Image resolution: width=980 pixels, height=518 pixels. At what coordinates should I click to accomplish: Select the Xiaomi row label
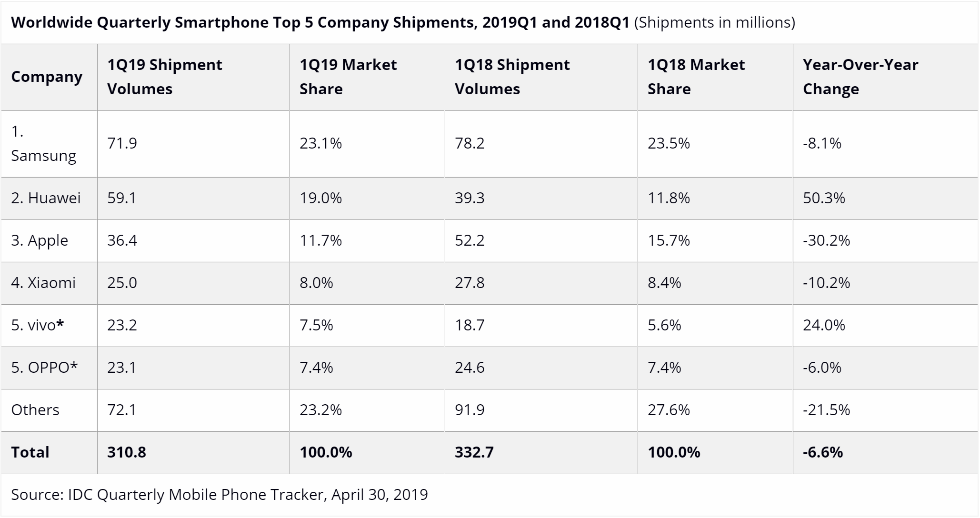pos(43,283)
